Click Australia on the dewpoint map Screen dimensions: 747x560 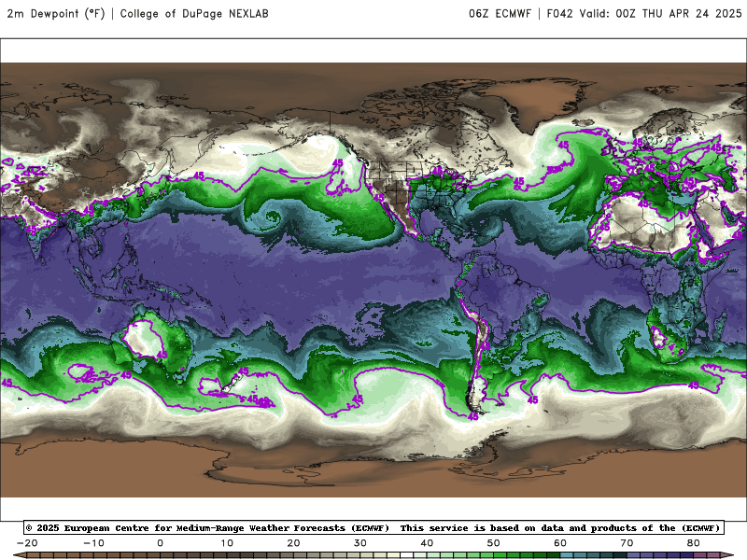pos(154,342)
